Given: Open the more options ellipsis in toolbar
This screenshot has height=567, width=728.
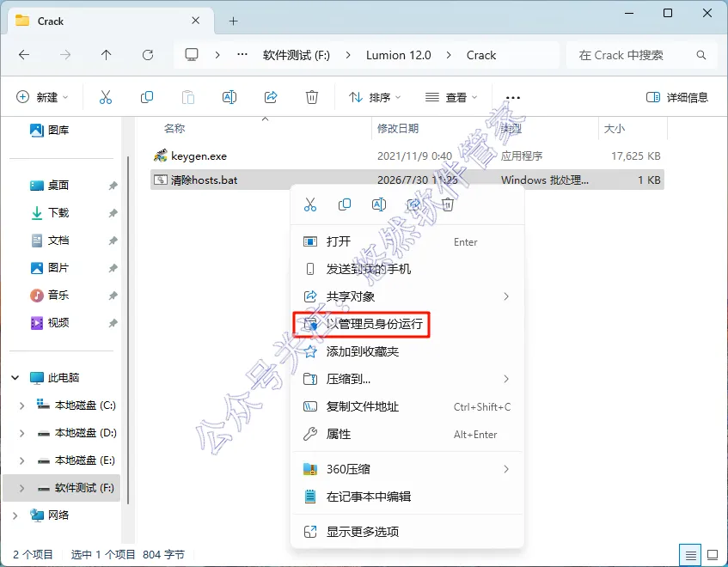Looking at the screenshot, I should [512, 97].
